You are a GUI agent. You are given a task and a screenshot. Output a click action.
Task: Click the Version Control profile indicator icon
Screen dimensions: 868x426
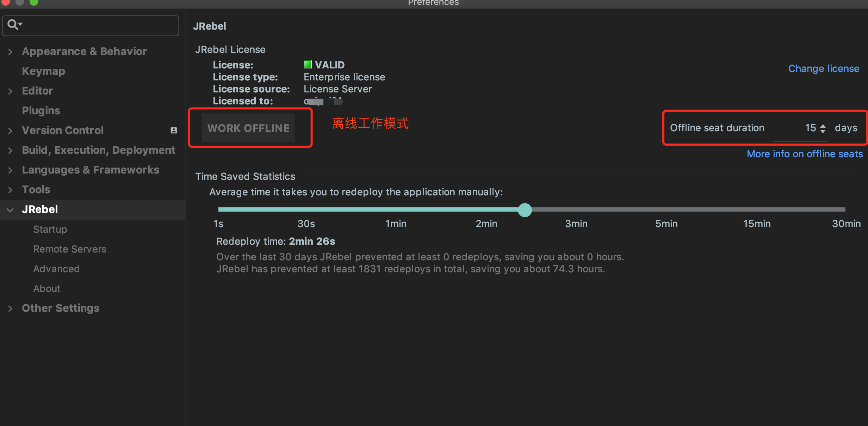pos(174,130)
